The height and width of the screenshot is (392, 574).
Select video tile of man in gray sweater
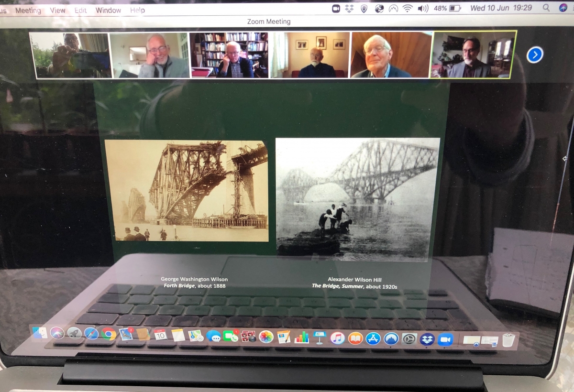(150, 55)
